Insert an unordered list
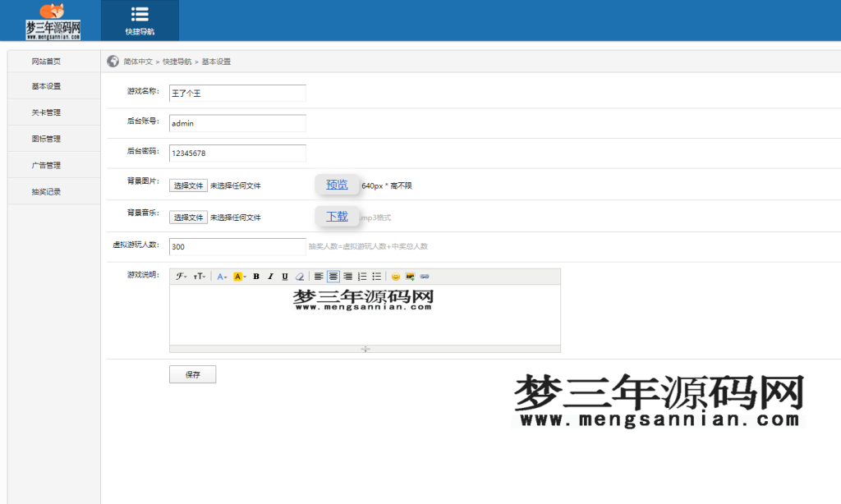Screen dimensions: 841x504 point(379,277)
